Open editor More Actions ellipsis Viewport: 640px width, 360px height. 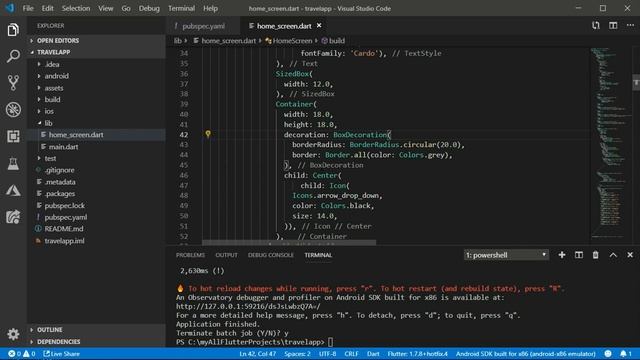click(x=630, y=25)
